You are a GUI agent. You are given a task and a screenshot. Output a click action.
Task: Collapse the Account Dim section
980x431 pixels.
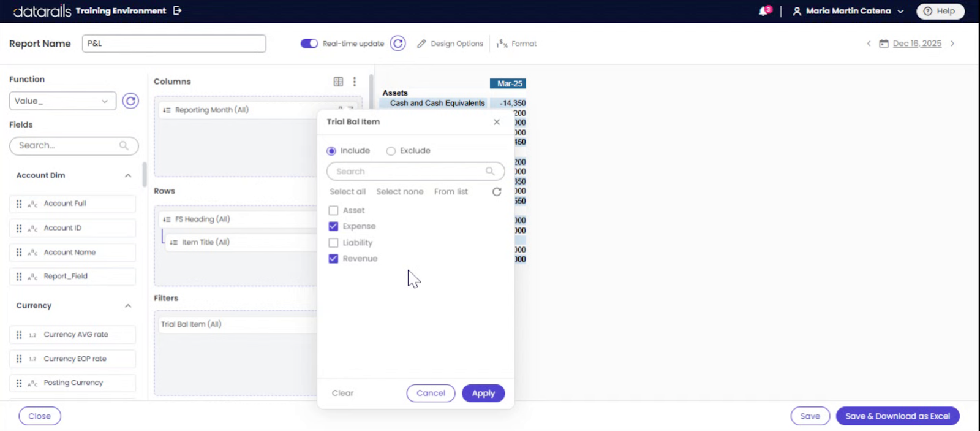128,175
